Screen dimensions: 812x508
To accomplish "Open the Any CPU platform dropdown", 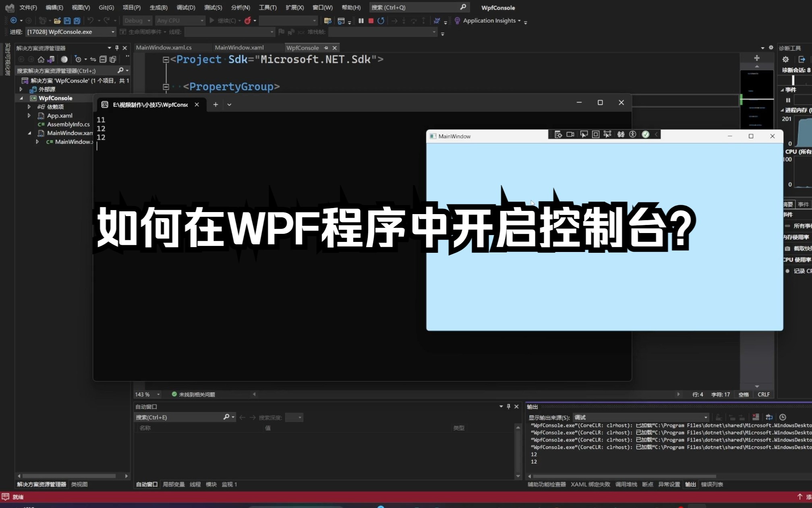I will click(180, 21).
